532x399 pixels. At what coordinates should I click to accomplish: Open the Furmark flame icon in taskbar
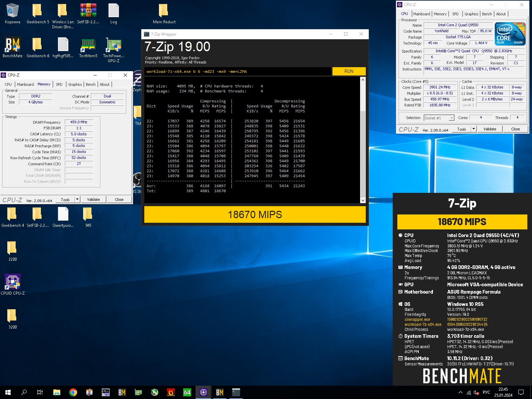[x=171, y=392]
